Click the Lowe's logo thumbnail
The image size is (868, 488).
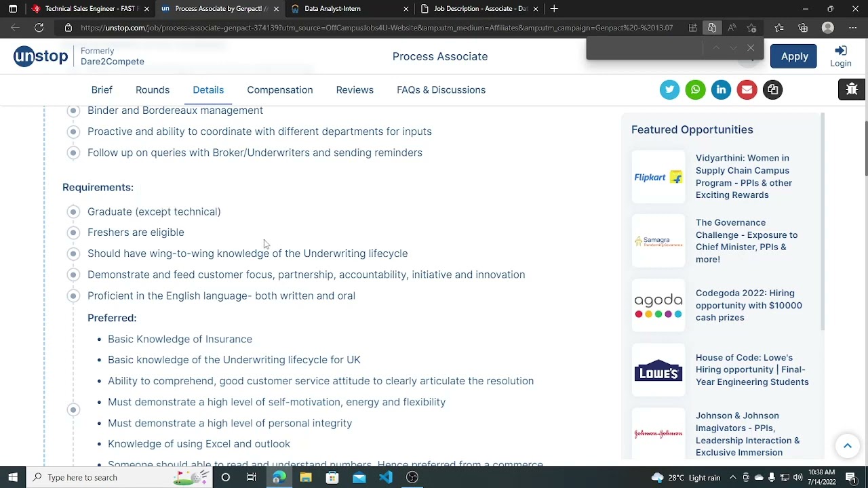(658, 370)
